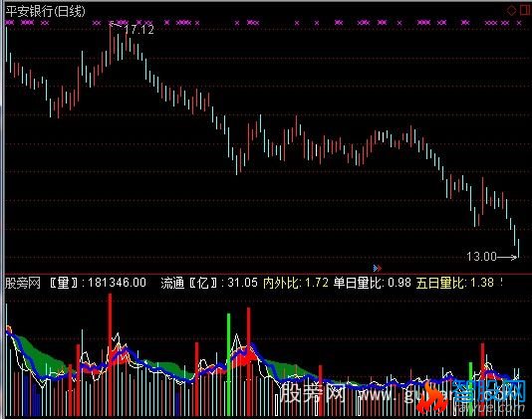Image resolution: width=532 pixels, height=419 pixels.
Task: Click the tall green volume bar
Action: [x=229, y=364]
